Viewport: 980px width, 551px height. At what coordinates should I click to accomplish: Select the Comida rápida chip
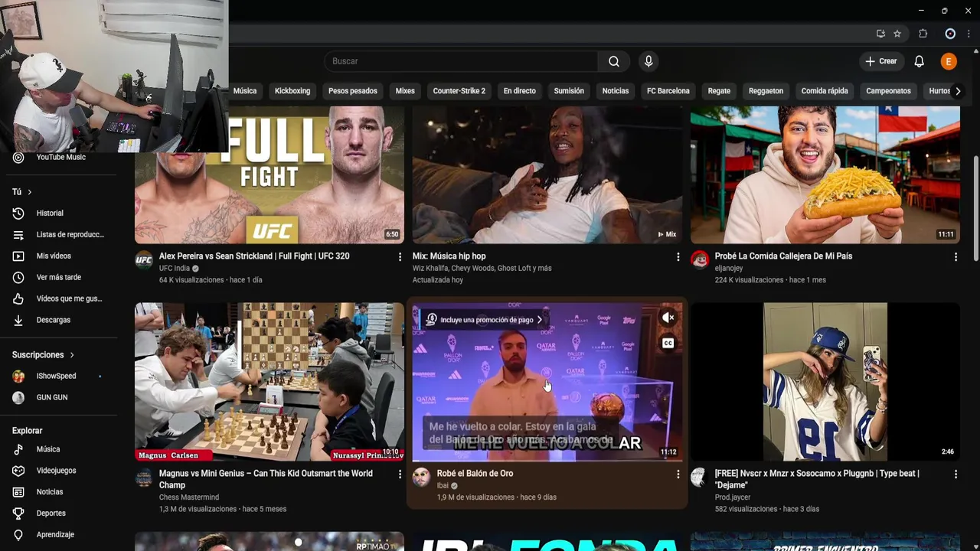coord(825,91)
